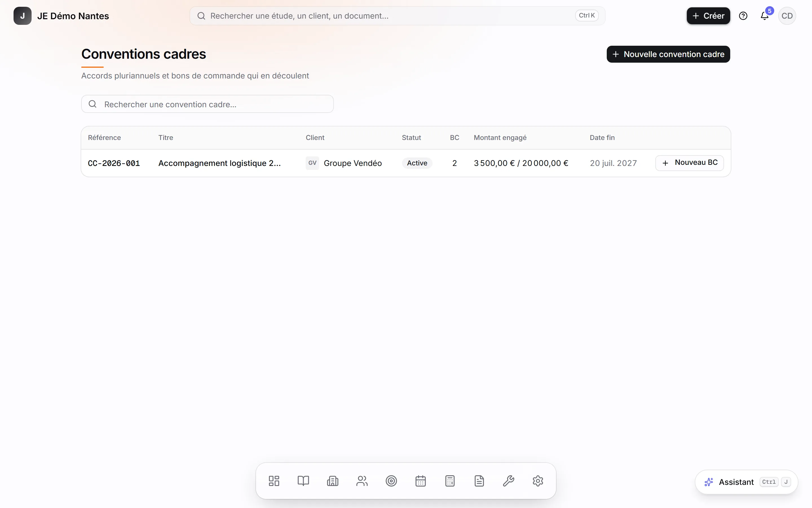
Task: Open the dashboard grid icon in bottom dock
Action: pyautogui.click(x=274, y=481)
